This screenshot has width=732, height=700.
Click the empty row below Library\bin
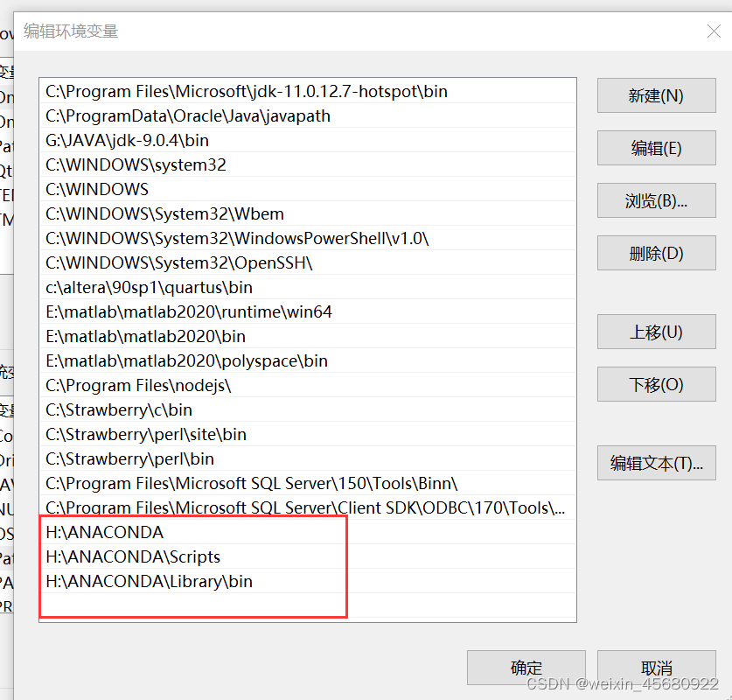[308, 605]
